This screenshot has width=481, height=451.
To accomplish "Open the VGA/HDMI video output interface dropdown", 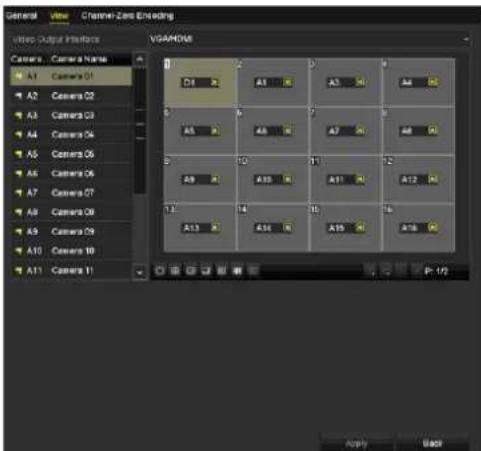I will click(309, 39).
